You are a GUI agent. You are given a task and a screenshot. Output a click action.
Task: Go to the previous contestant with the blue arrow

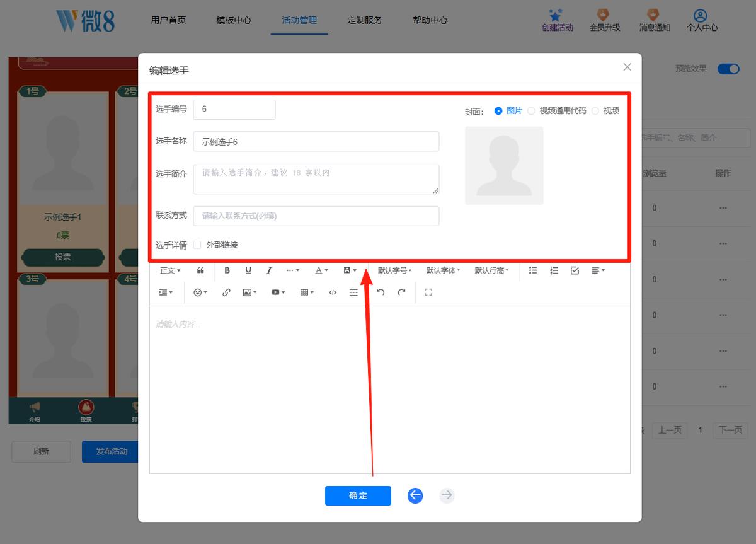[415, 495]
